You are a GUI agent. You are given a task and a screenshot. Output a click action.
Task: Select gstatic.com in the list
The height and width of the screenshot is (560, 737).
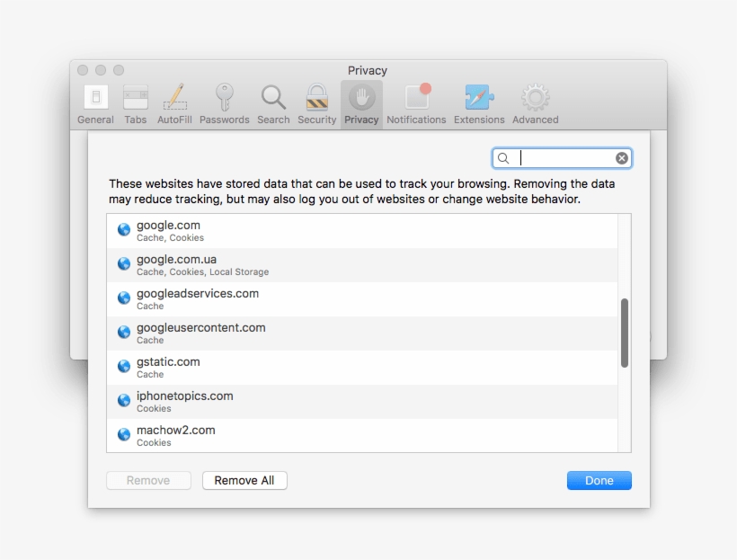click(362, 368)
